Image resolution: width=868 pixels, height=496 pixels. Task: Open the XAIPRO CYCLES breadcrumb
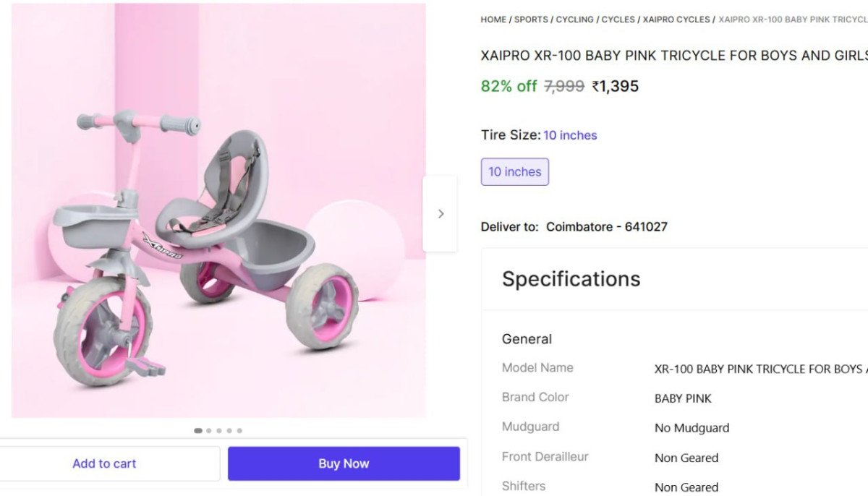676,20
